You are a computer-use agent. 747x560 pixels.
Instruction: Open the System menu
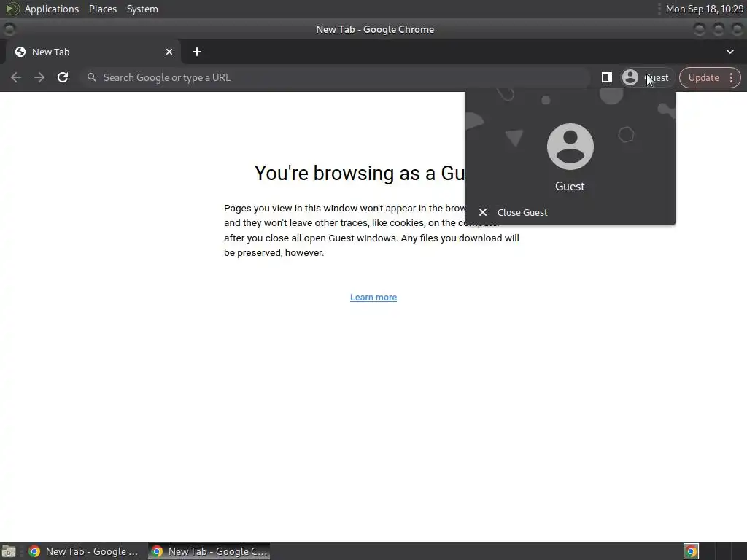point(142,9)
